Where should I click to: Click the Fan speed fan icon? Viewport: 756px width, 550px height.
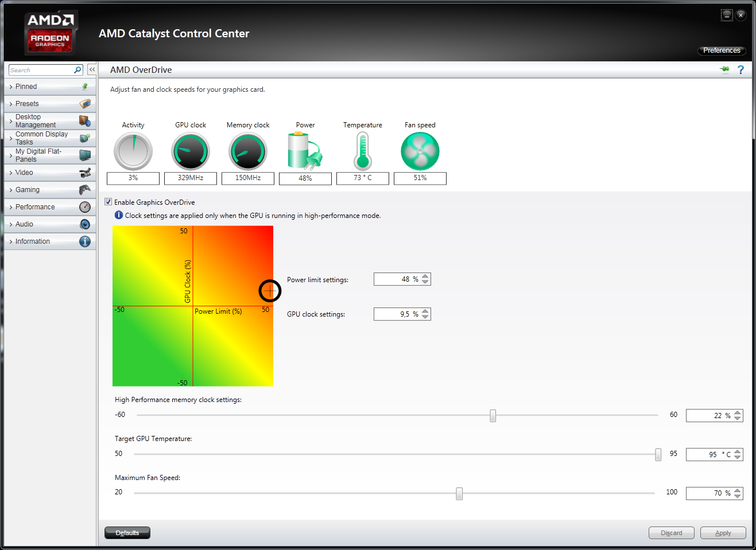420,151
